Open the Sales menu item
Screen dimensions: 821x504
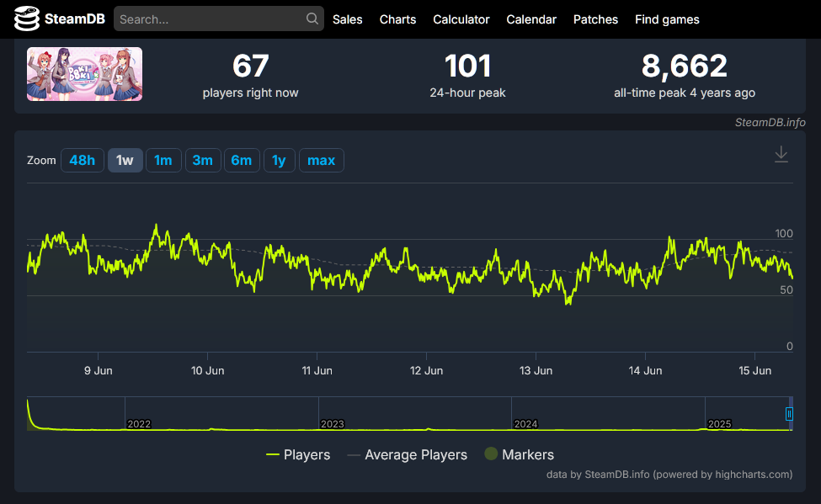coord(347,19)
